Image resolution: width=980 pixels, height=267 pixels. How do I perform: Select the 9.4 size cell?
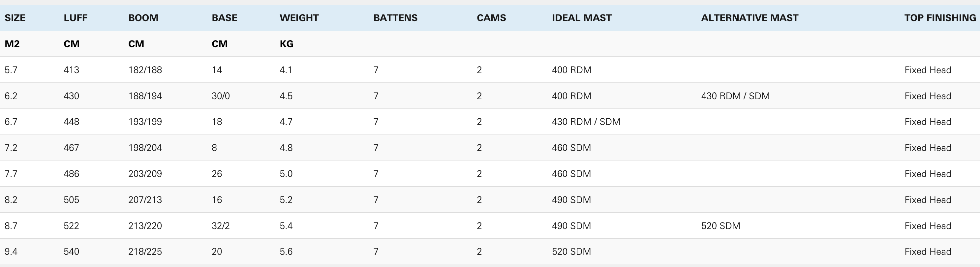(11, 252)
